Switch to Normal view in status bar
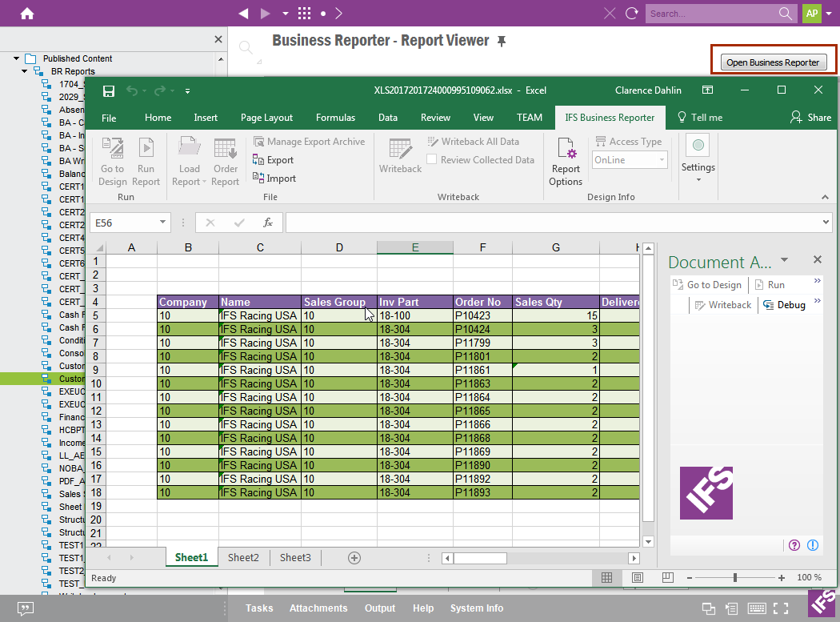Image resolution: width=840 pixels, height=622 pixels. 607,577
